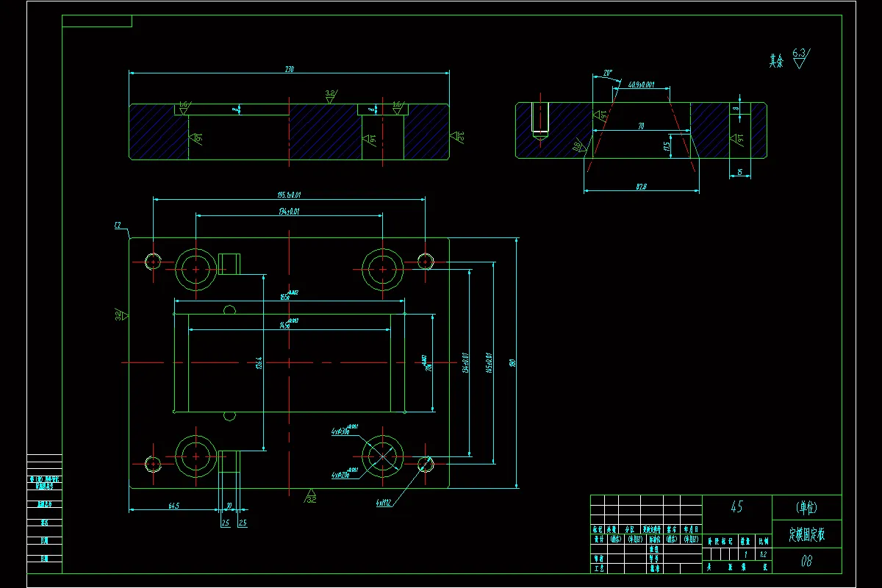882x588 pixels.
Task: Select the 阶段标记 header cell
Action: (x=719, y=540)
